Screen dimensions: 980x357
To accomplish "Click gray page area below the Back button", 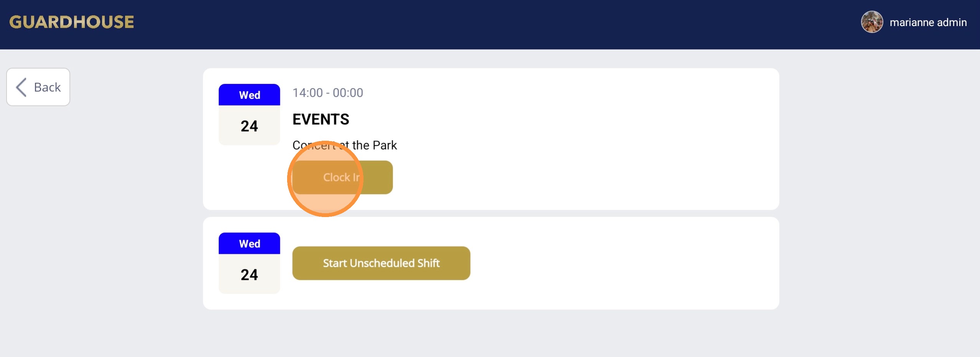I will [x=38, y=192].
